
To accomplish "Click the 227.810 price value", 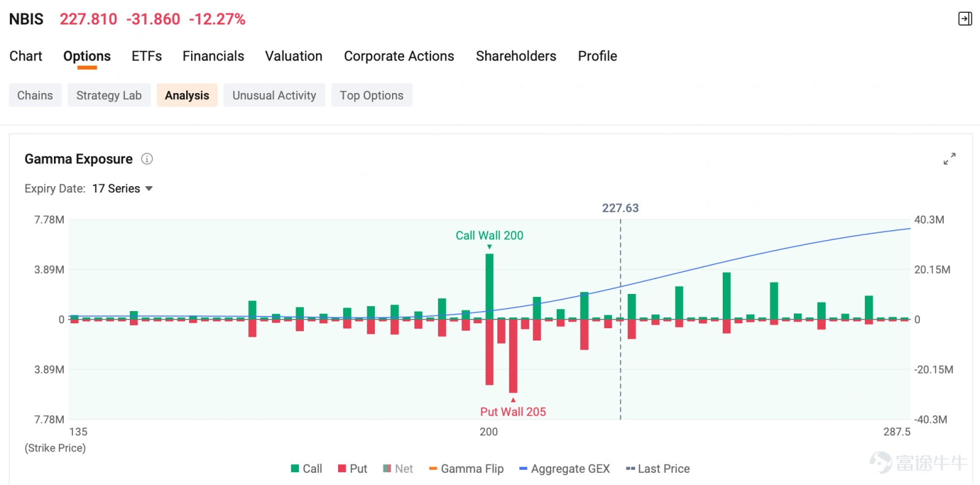I will click(88, 20).
